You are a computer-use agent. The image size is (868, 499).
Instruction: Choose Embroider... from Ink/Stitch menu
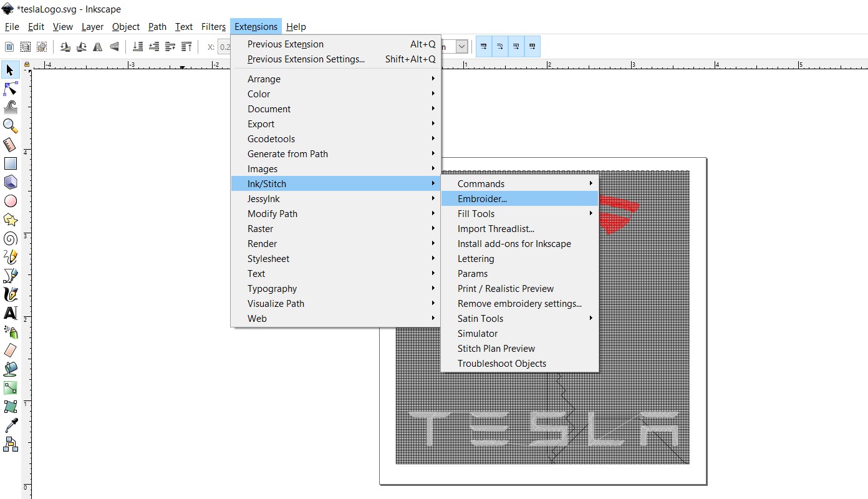[520, 199]
